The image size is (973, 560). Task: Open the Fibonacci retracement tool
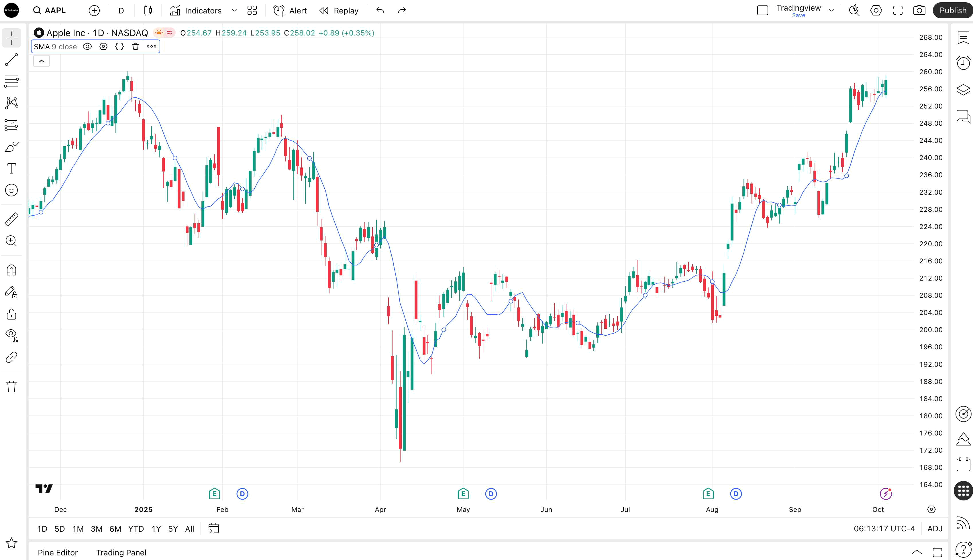tap(11, 81)
